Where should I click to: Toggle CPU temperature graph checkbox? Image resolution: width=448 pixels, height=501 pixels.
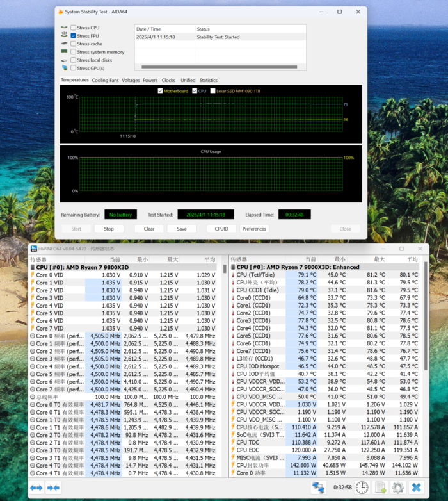(x=195, y=91)
